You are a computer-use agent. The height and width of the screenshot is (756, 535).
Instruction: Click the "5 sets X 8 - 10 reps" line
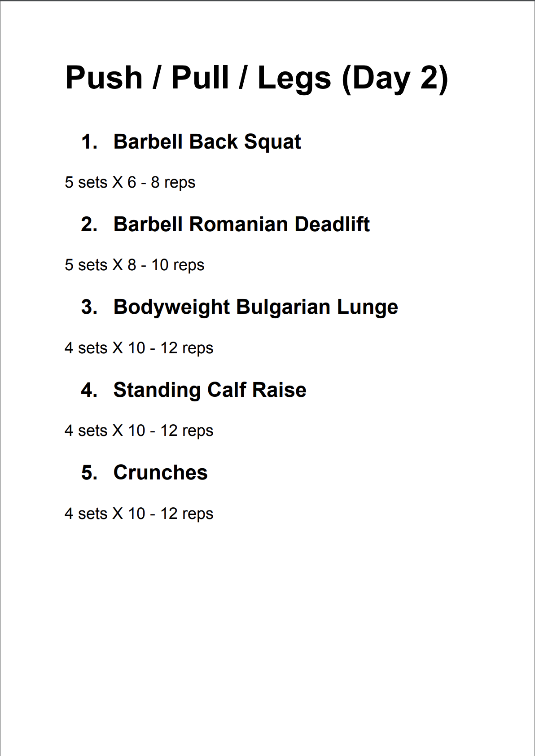(x=134, y=265)
